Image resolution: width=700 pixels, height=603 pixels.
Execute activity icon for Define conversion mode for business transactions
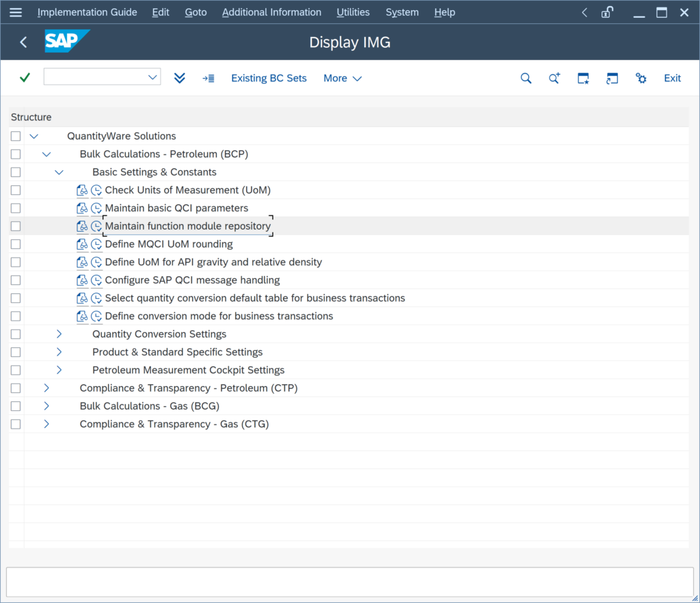point(96,316)
